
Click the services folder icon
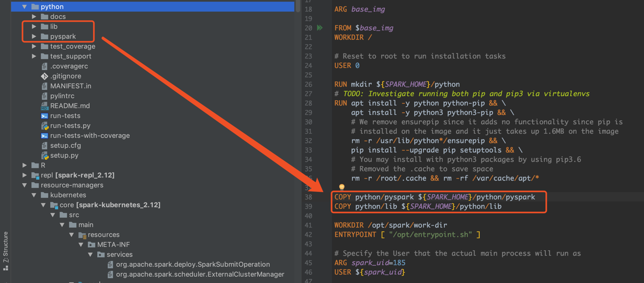tap(101, 254)
